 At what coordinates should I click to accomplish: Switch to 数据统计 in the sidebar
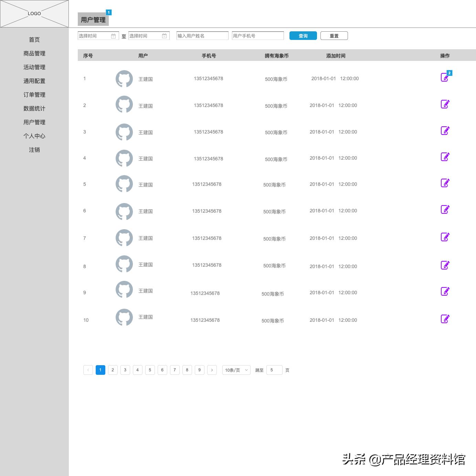[x=34, y=108]
